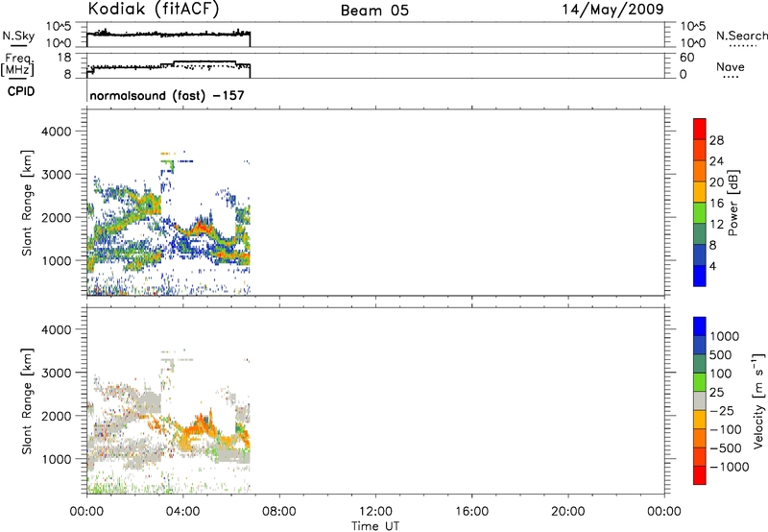Click the 'Kodiak (fitACF)' title text
Image resolution: width=768 pixels, height=532 pixels.
click(154, 10)
